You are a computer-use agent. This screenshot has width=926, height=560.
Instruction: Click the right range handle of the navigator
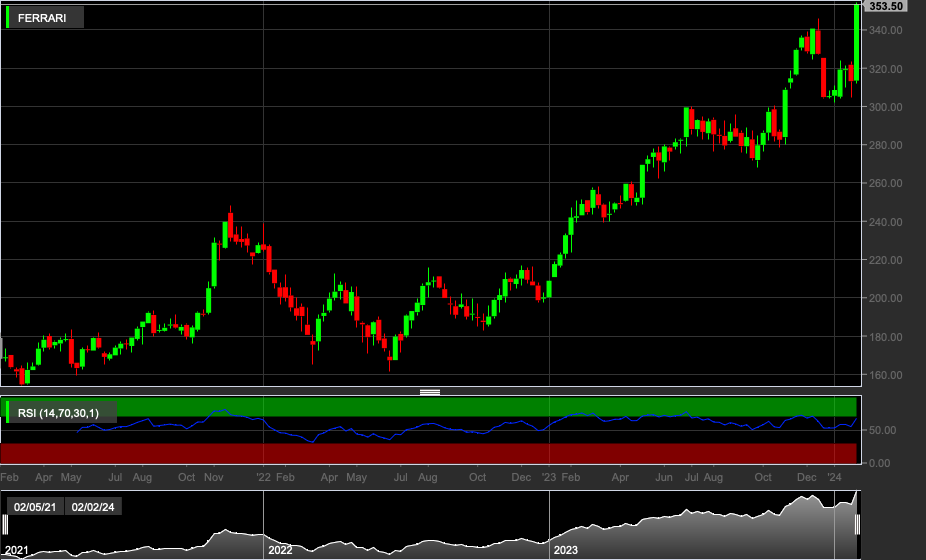857,525
